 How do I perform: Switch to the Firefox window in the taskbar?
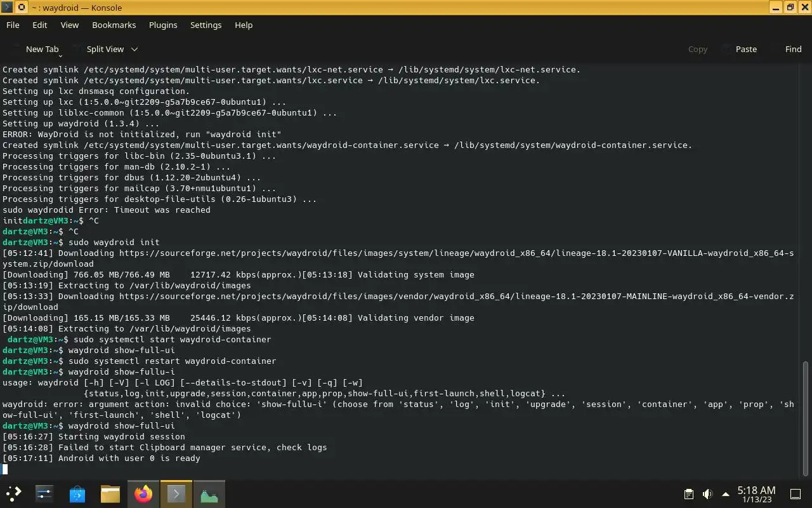[143, 493]
